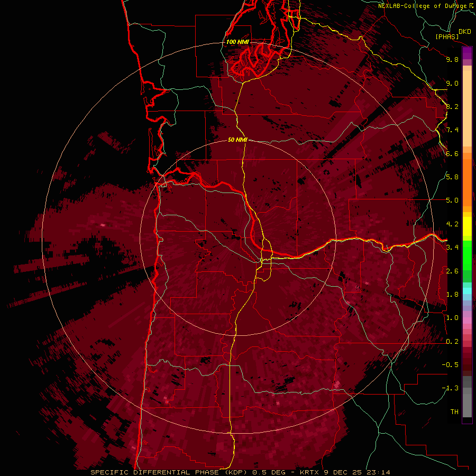Select the 1.8 legend value
Image resolution: width=476 pixels, height=476 pixels.
pos(452,295)
